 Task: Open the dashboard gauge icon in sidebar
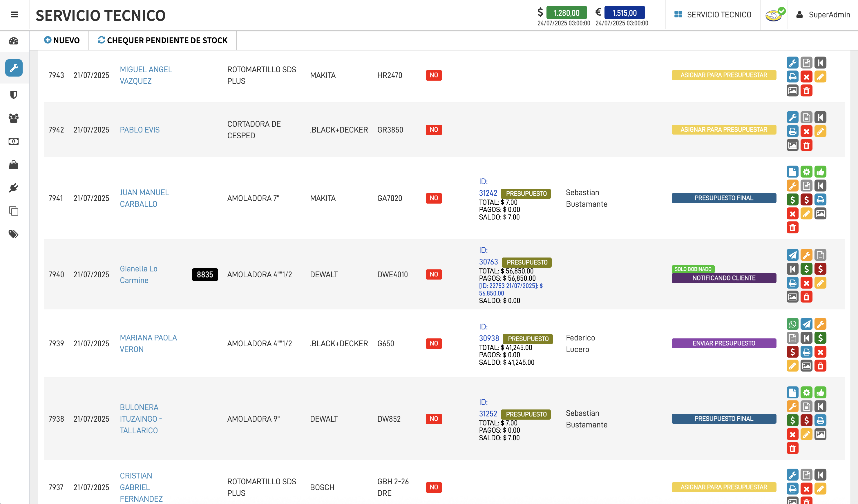tap(14, 41)
